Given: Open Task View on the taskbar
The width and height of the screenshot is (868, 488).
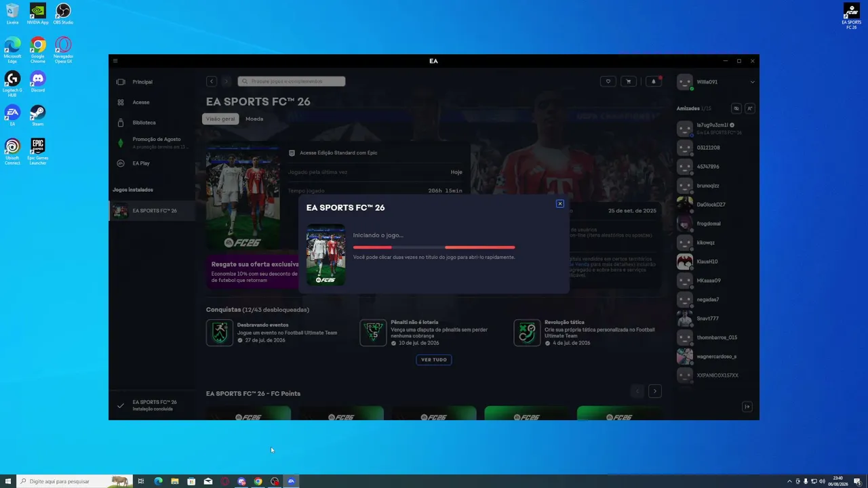Looking at the screenshot, I should tap(141, 481).
